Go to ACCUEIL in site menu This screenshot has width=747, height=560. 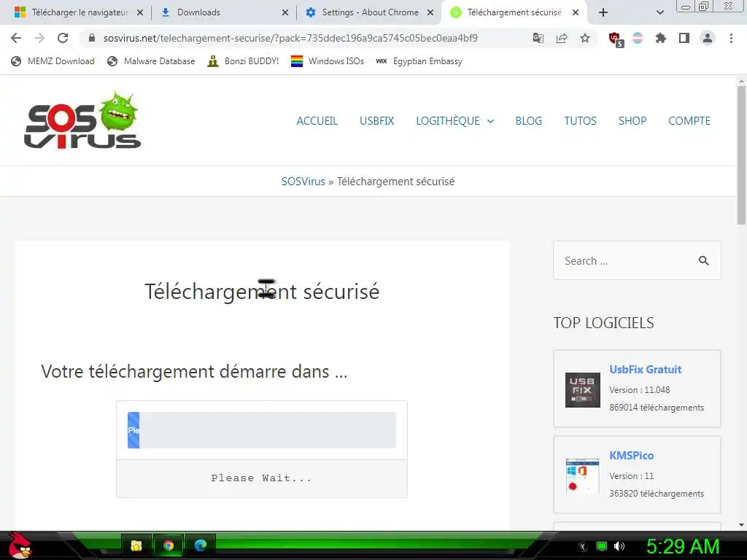(317, 121)
